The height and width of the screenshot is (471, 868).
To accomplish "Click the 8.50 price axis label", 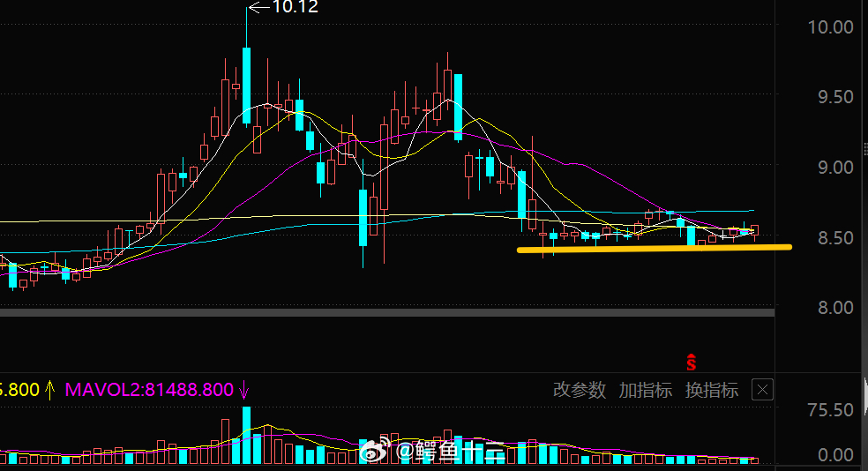I will (x=835, y=237).
